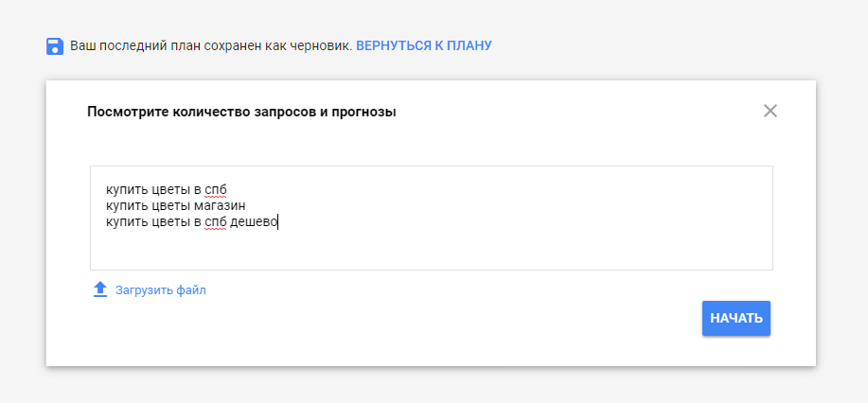Click the Загрузить файл link

click(160, 290)
